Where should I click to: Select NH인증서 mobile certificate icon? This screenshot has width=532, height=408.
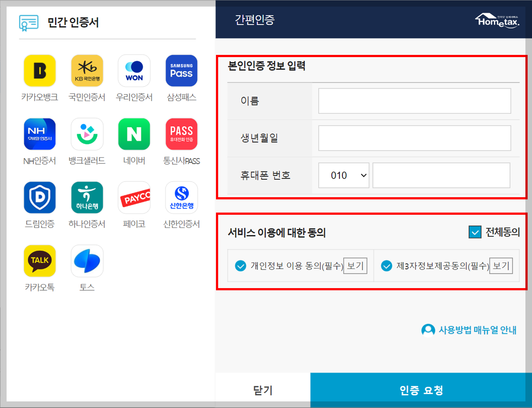[40, 134]
